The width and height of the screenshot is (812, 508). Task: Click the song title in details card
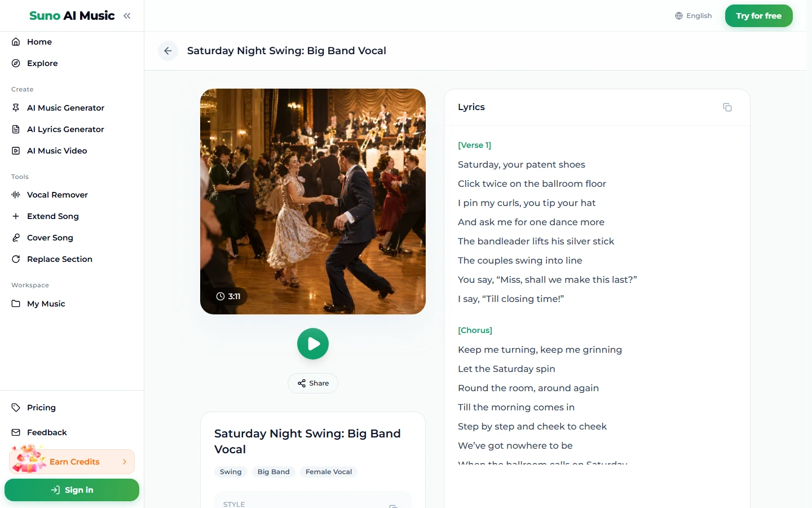tap(307, 441)
